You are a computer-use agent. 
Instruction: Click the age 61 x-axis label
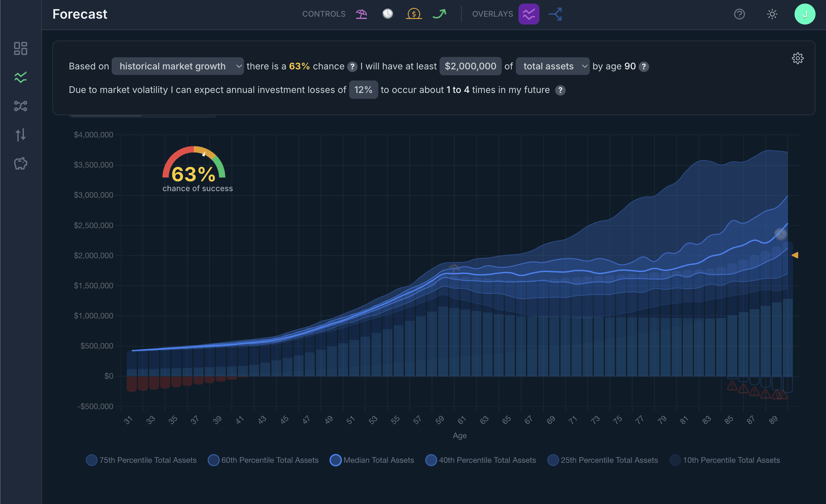tap(461, 420)
